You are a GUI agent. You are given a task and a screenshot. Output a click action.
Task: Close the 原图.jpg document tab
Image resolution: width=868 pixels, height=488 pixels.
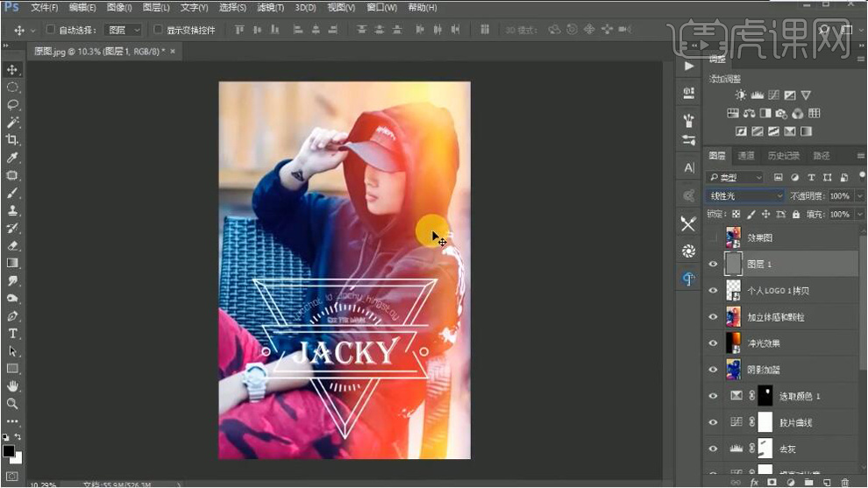pyautogui.click(x=173, y=51)
